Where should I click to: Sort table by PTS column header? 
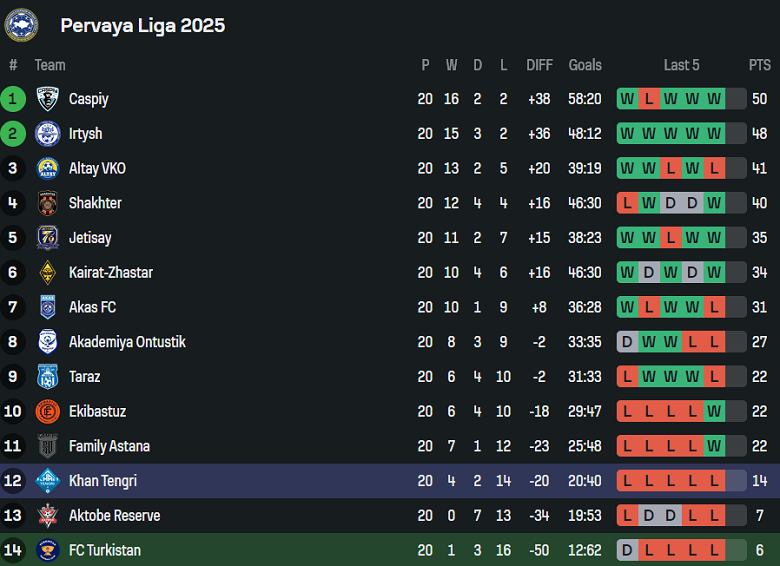759,65
